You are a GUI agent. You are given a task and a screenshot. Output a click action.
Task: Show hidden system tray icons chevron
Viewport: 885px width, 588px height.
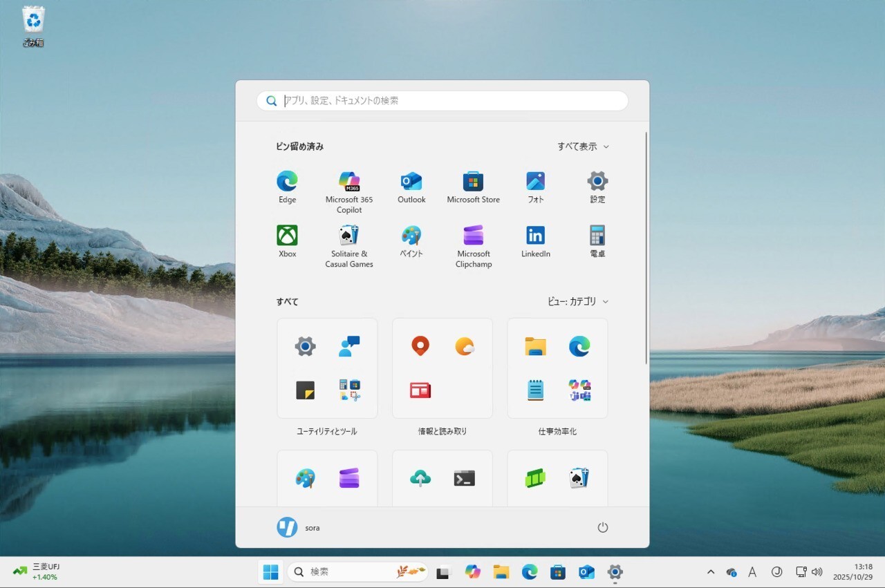pos(710,572)
